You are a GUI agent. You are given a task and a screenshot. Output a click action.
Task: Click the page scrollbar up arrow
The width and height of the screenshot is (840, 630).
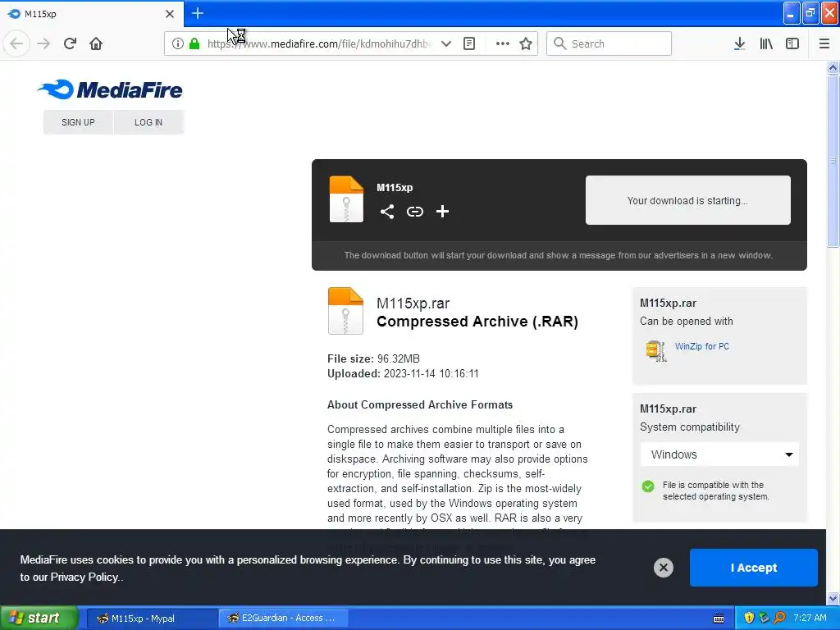click(833, 67)
